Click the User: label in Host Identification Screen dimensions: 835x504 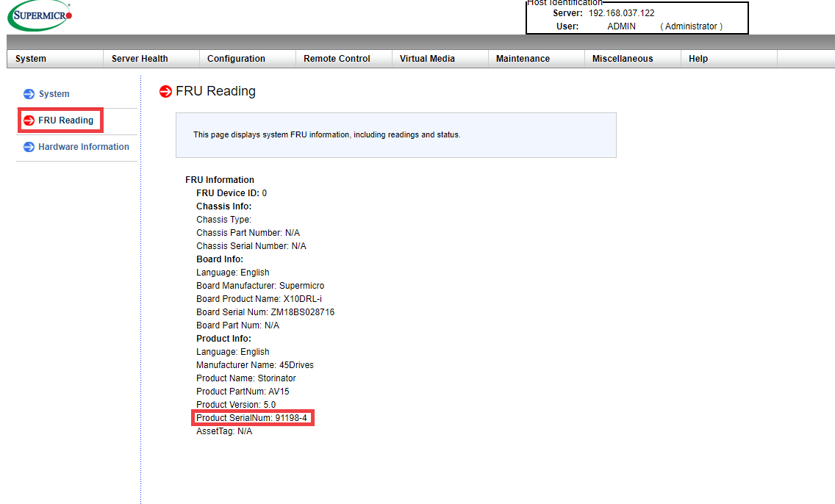tap(567, 26)
